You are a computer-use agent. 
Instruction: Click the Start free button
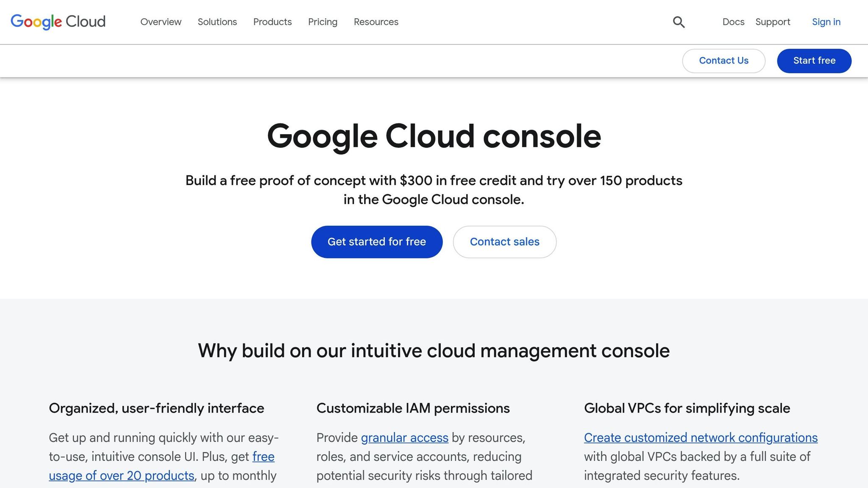click(x=814, y=61)
